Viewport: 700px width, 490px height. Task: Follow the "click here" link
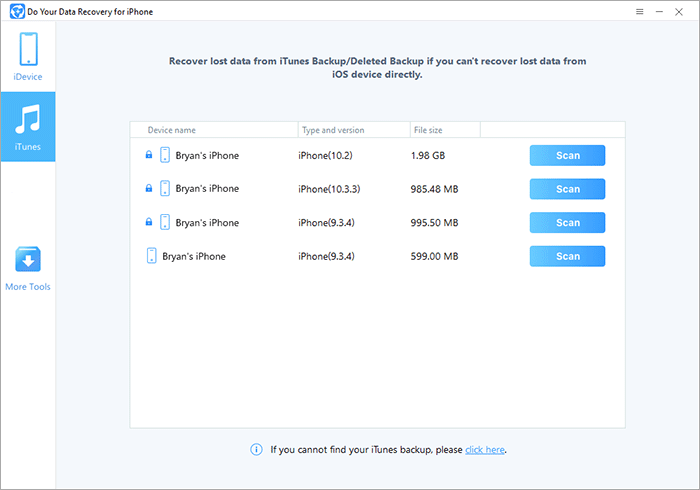(485, 450)
